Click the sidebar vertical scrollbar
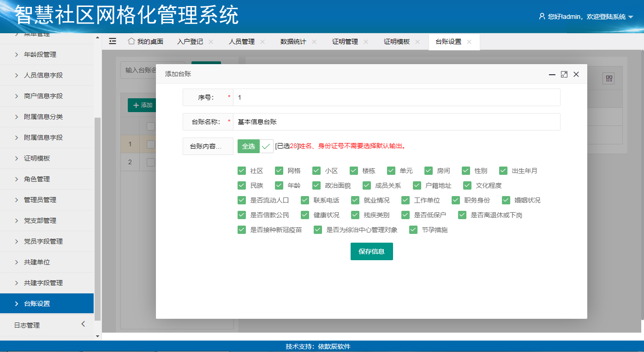Screen dimensions: 644x352 [x=97, y=217]
